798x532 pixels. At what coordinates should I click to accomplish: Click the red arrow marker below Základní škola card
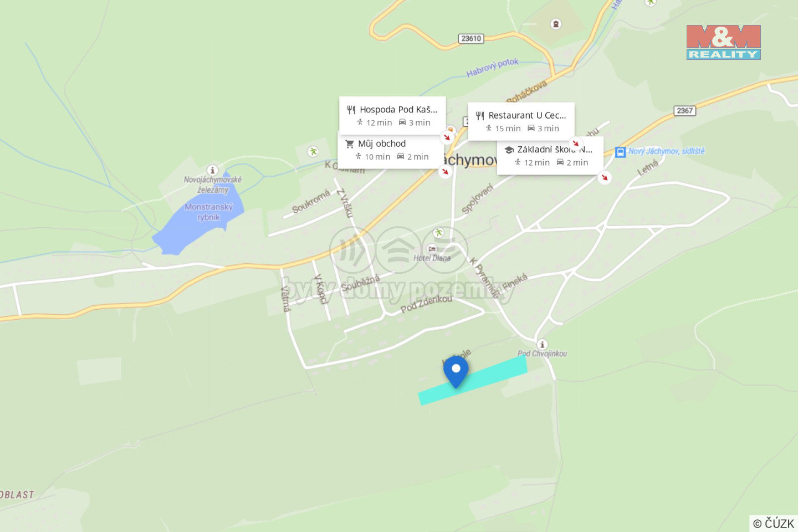tap(605, 177)
